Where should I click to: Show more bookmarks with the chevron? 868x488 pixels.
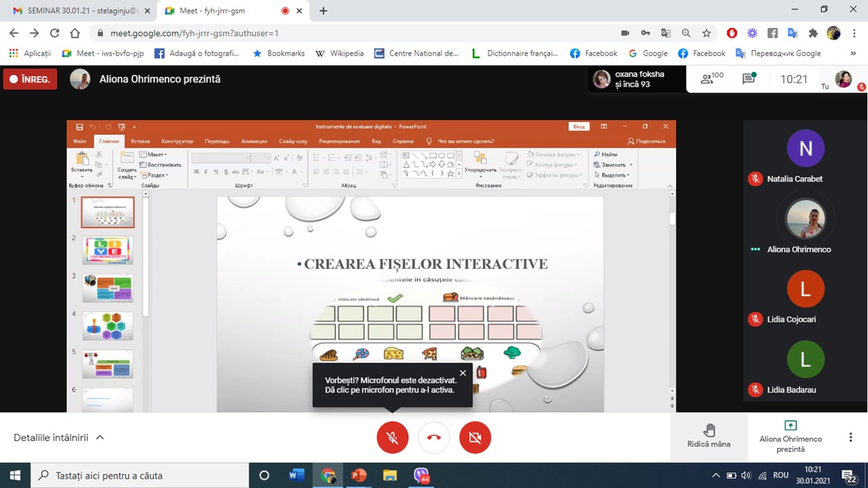tap(853, 53)
